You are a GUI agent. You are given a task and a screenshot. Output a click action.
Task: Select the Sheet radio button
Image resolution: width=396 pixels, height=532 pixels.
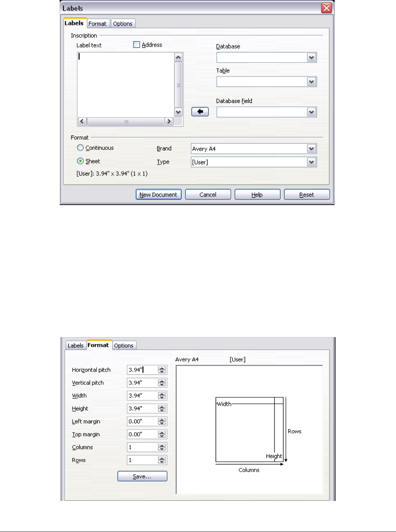click(80, 161)
